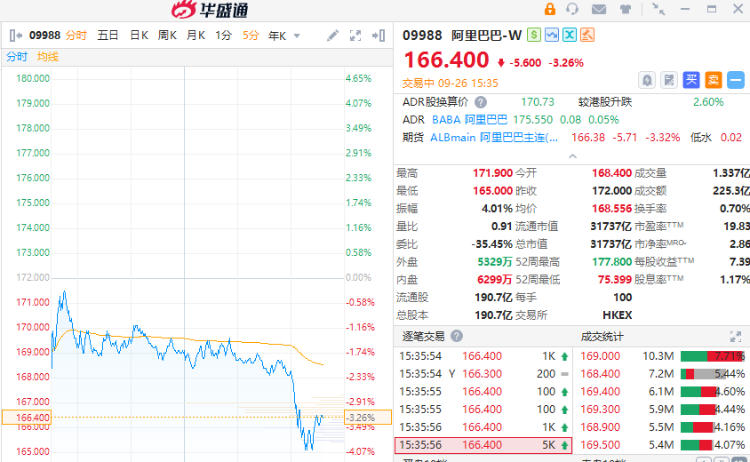This screenshot has height=462, width=750.
Task: Switch to 5分 chart tab
Action: point(251,35)
